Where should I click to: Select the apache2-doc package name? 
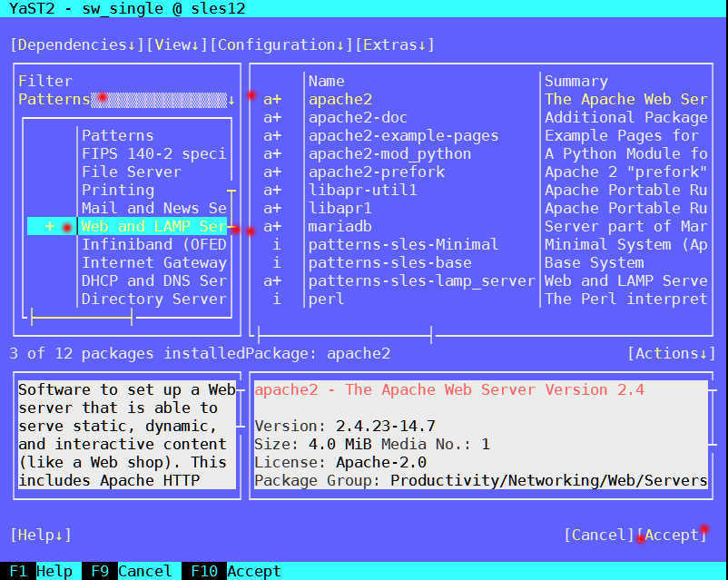(x=358, y=117)
